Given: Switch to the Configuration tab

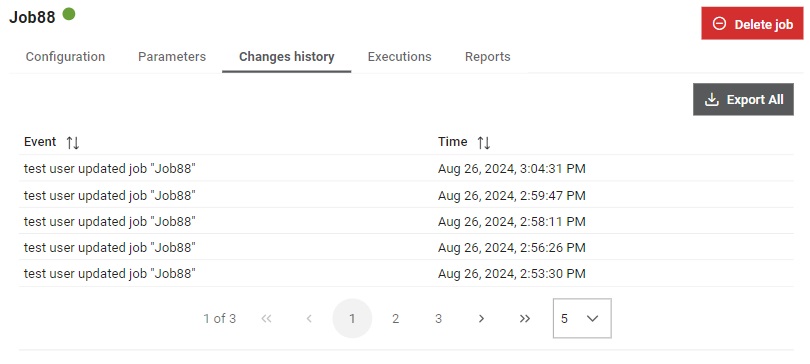Looking at the screenshot, I should 65,57.
